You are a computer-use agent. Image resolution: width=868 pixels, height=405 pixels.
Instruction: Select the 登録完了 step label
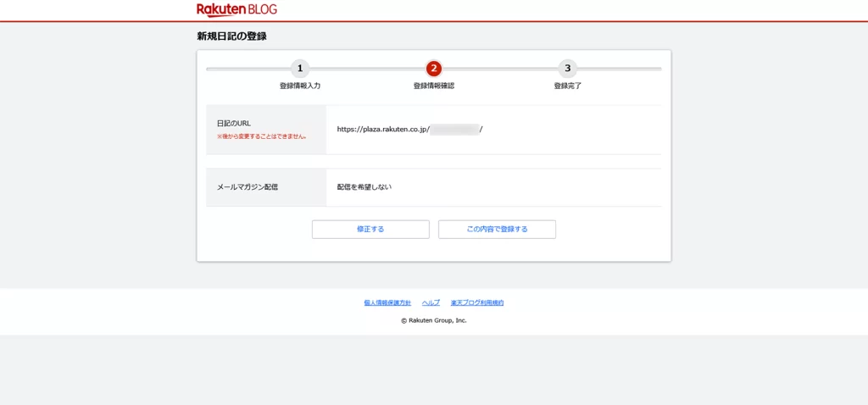tap(568, 86)
